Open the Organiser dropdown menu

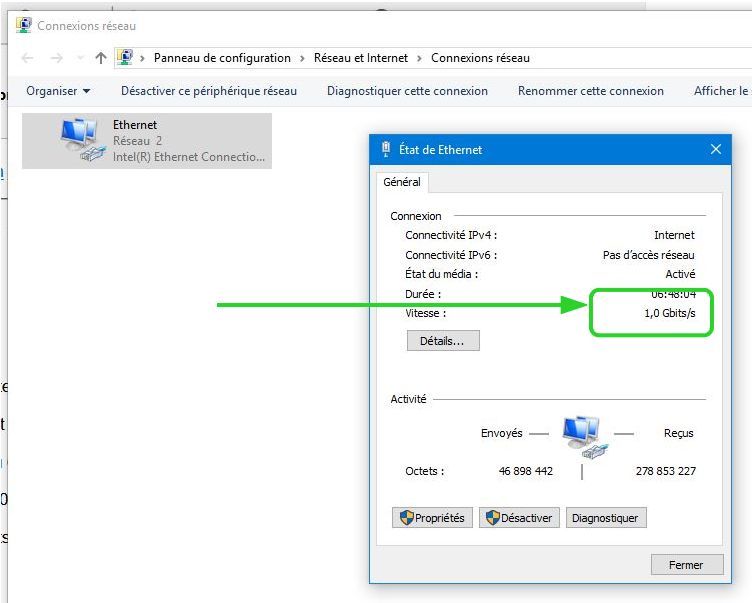pyautogui.click(x=58, y=91)
